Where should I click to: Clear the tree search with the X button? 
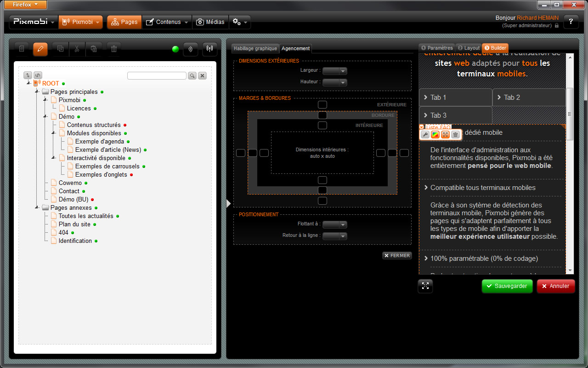[202, 76]
